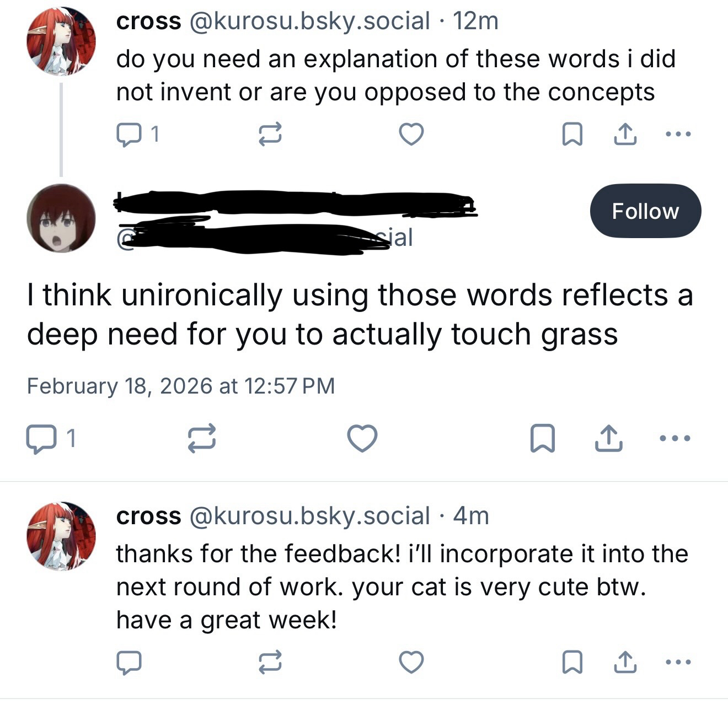Open more options on main post
This screenshot has width=728, height=705.
click(676, 439)
